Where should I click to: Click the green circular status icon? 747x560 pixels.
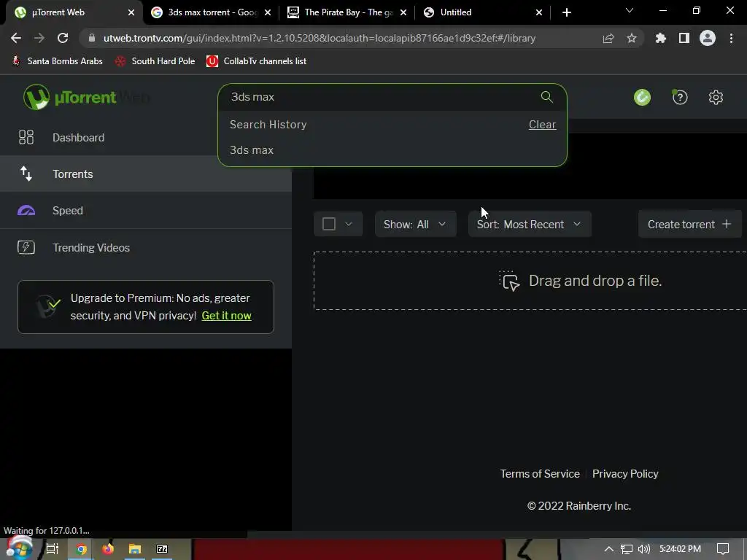coord(642,98)
